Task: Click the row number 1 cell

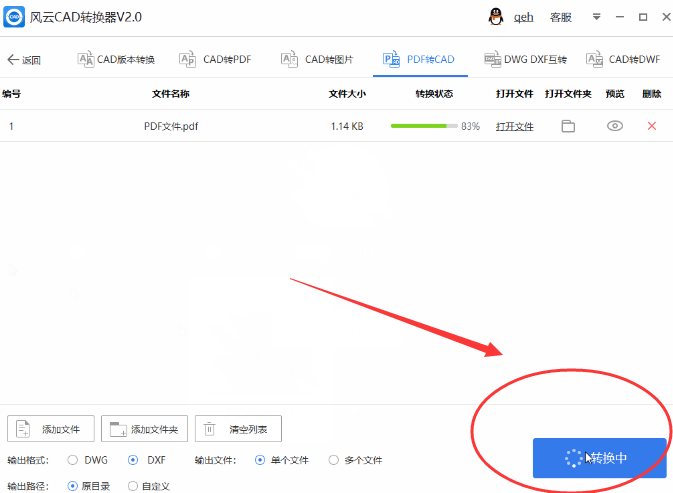Action: coord(11,126)
